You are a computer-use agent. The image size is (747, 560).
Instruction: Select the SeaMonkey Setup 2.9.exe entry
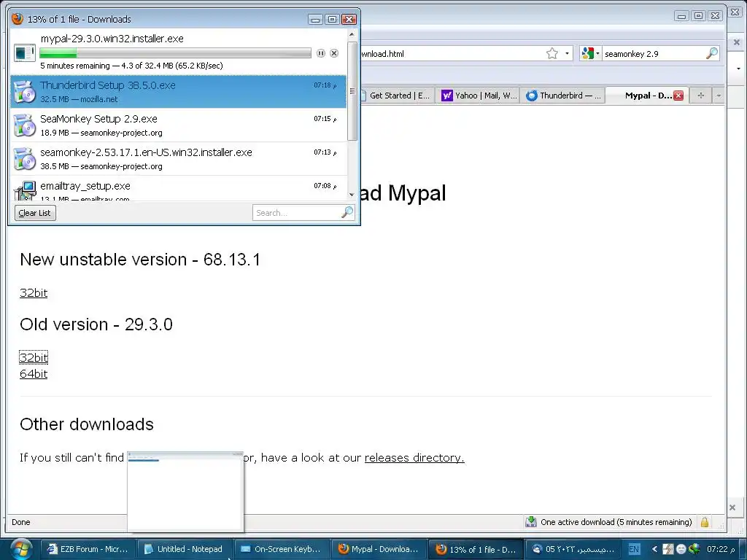pos(178,125)
